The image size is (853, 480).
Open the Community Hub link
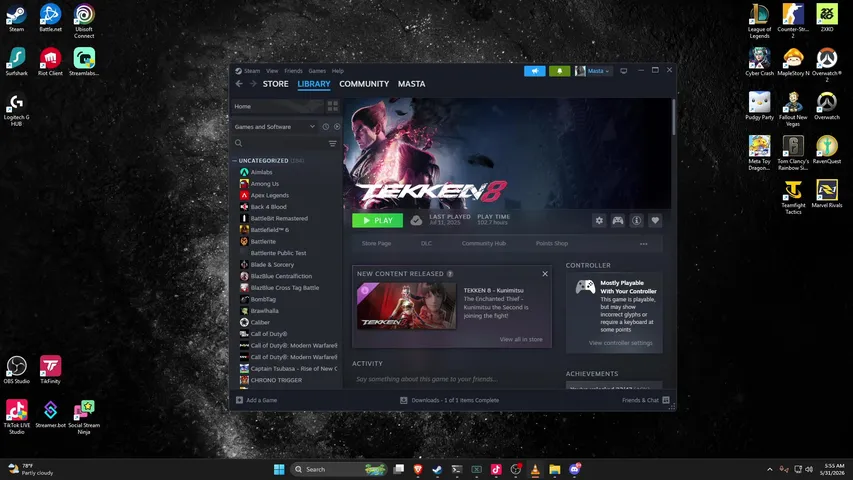484,243
